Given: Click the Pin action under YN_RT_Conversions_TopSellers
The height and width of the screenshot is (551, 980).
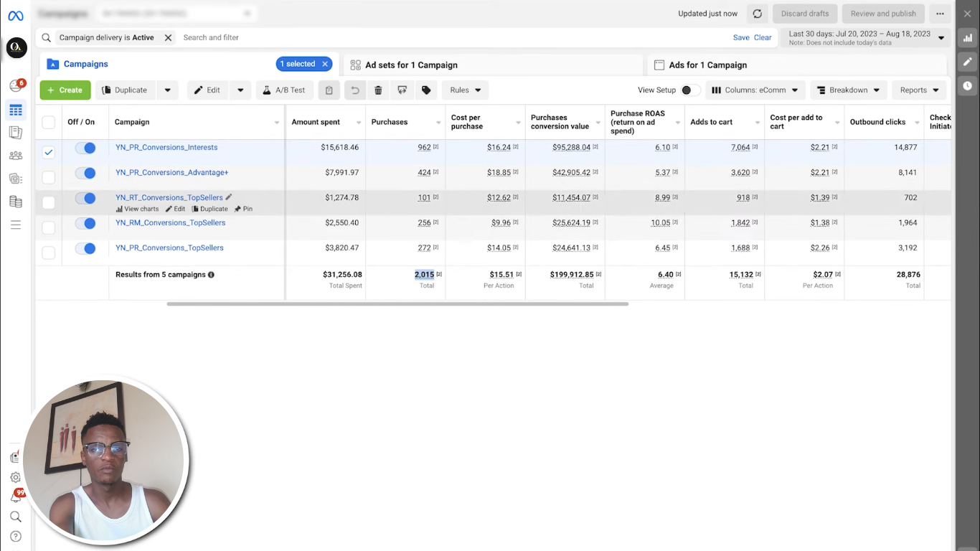Looking at the screenshot, I should (243, 209).
